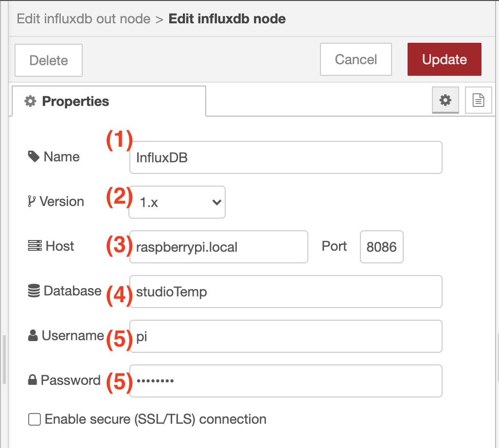Click the lock icon beside Password
499x448 pixels.
tap(32, 380)
